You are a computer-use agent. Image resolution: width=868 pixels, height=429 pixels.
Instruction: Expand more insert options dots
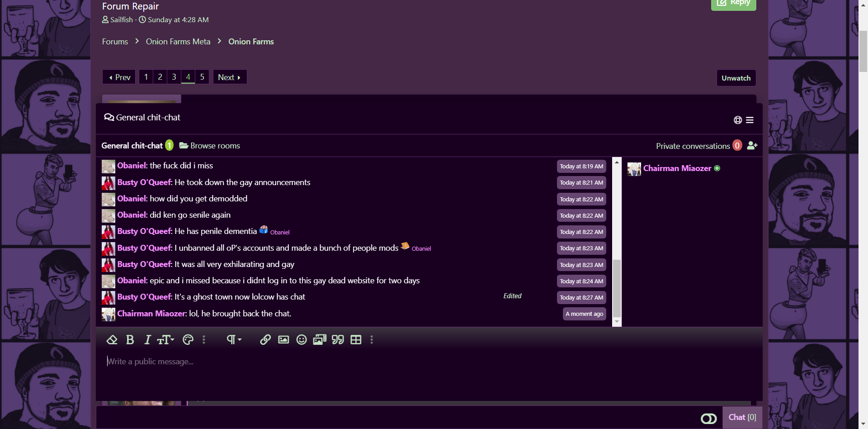(x=372, y=339)
